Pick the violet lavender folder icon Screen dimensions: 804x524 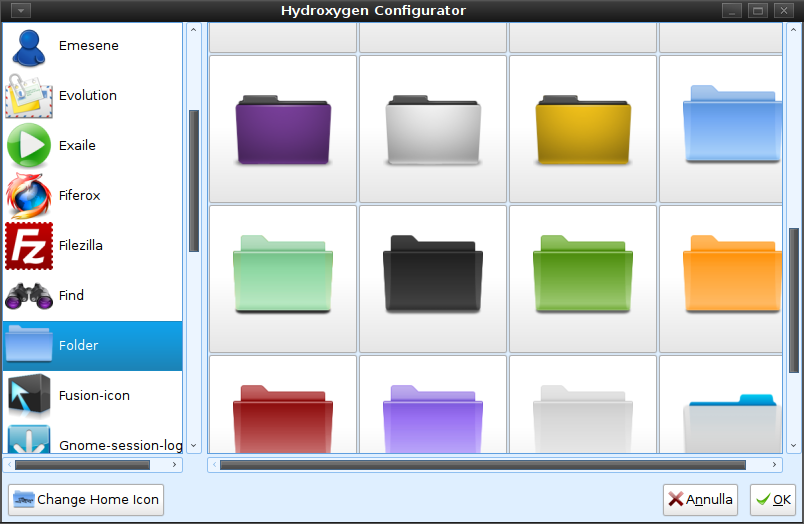click(x=433, y=419)
